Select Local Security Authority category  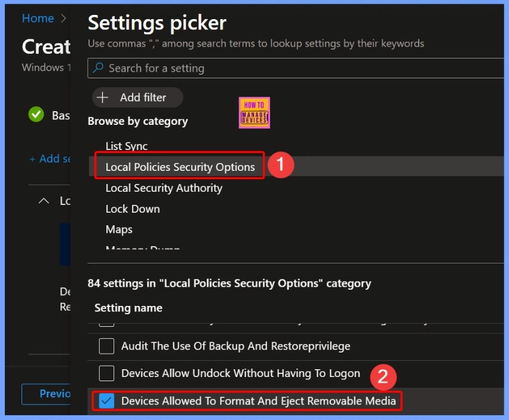coord(164,188)
